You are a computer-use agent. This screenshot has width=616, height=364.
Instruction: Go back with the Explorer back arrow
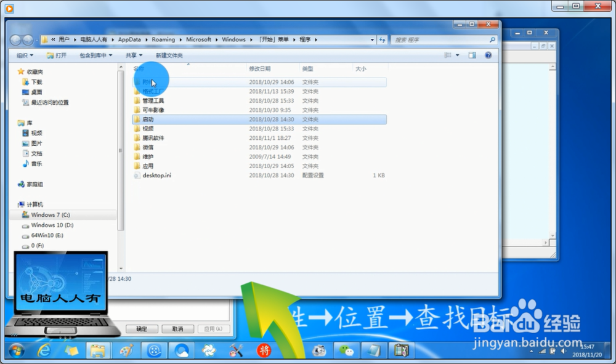16,39
